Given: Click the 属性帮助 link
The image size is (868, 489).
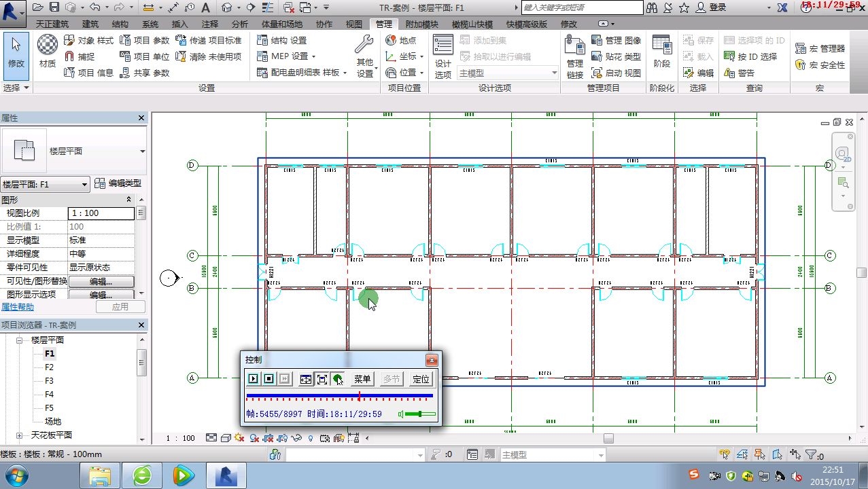Looking at the screenshot, I should tap(18, 307).
